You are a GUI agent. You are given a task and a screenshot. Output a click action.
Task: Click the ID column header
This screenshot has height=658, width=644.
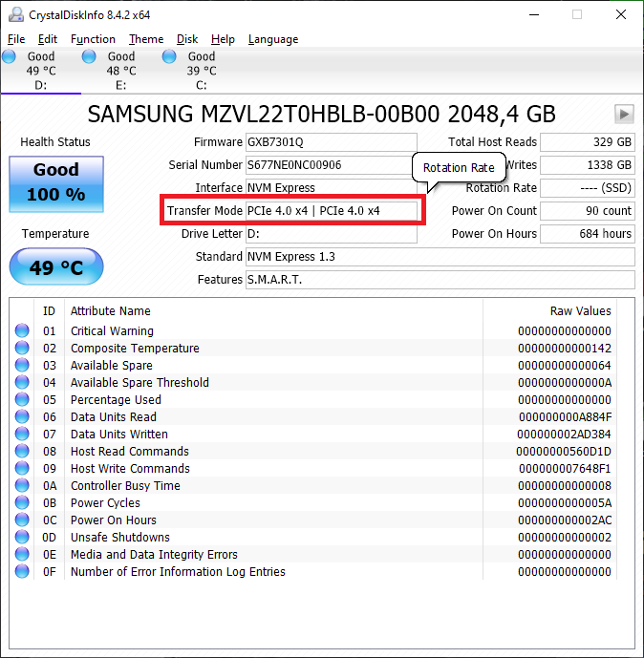coord(49,311)
